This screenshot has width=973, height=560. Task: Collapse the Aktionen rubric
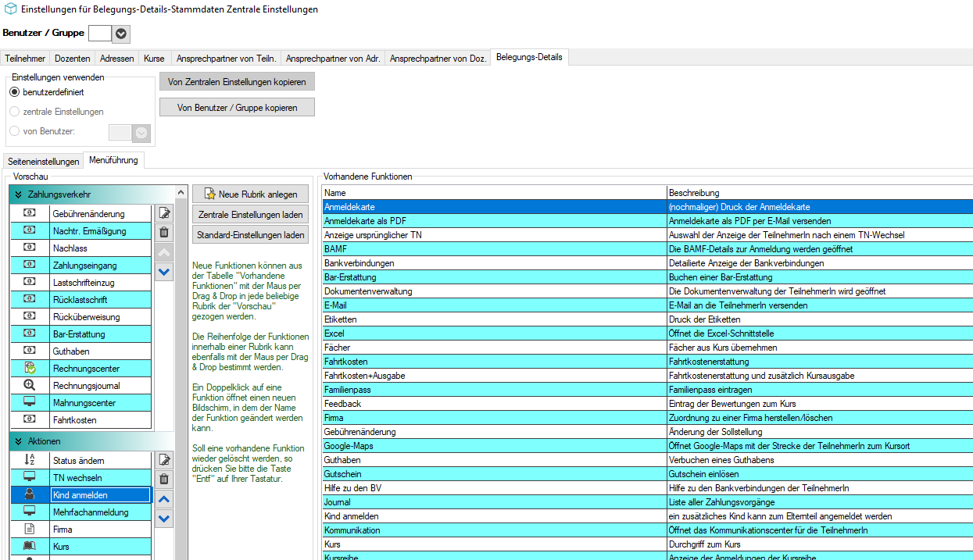pos(18,441)
